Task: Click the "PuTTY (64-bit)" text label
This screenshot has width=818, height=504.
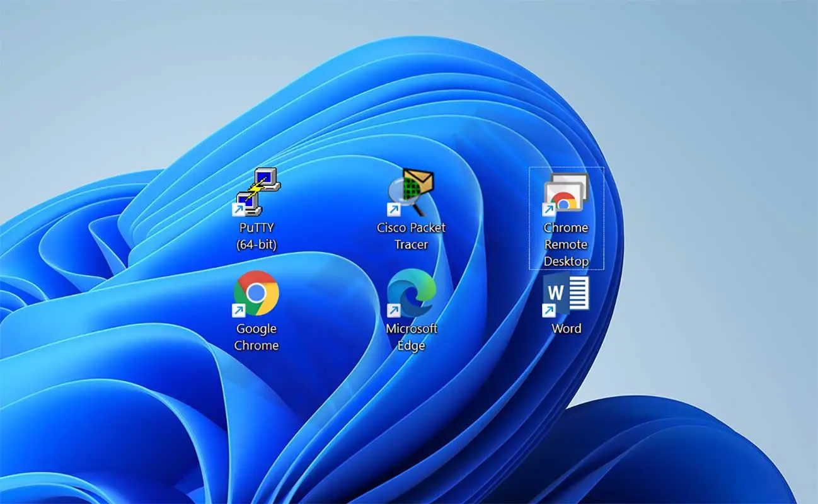Action: pos(256,236)
